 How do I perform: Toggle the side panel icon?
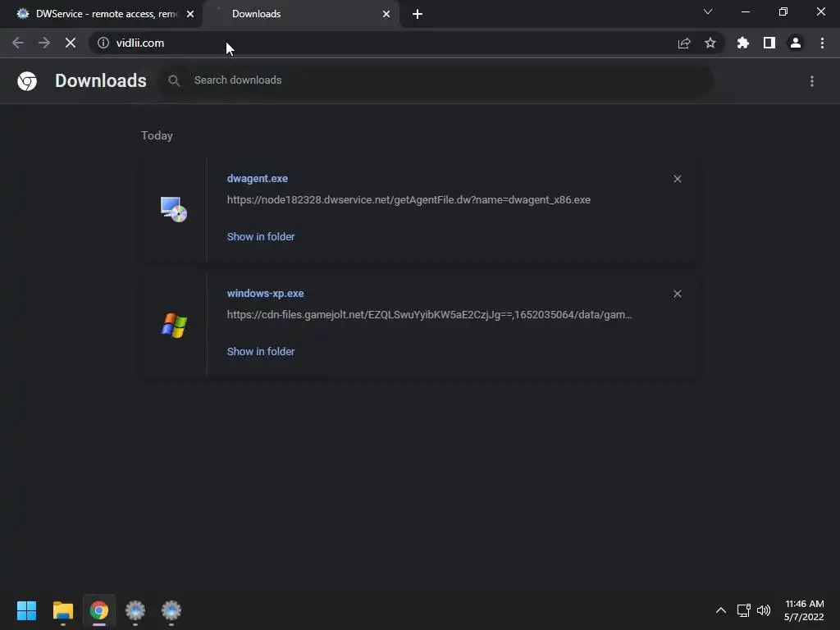pyautogui.click(x=769, y=43)
